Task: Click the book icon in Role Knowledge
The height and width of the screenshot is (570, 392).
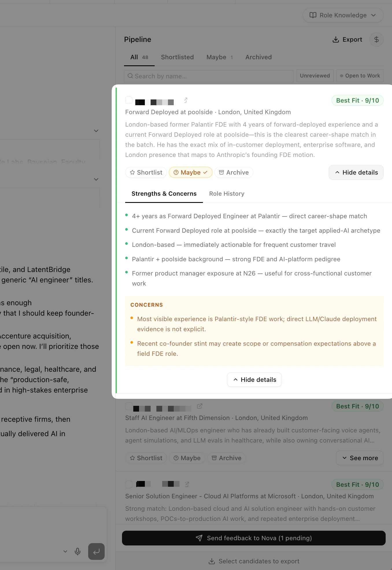Action: pyautogui.click(x=313, y=15)
